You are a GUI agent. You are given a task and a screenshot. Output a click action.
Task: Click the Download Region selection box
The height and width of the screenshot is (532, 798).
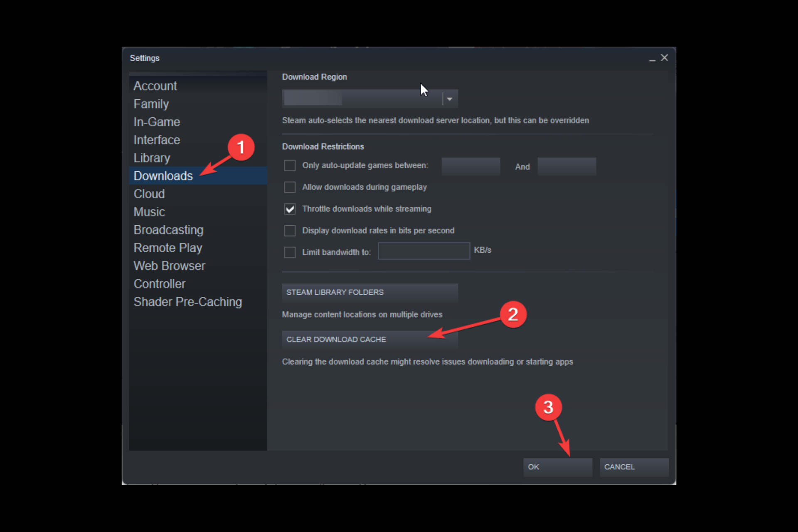(370, 99)
